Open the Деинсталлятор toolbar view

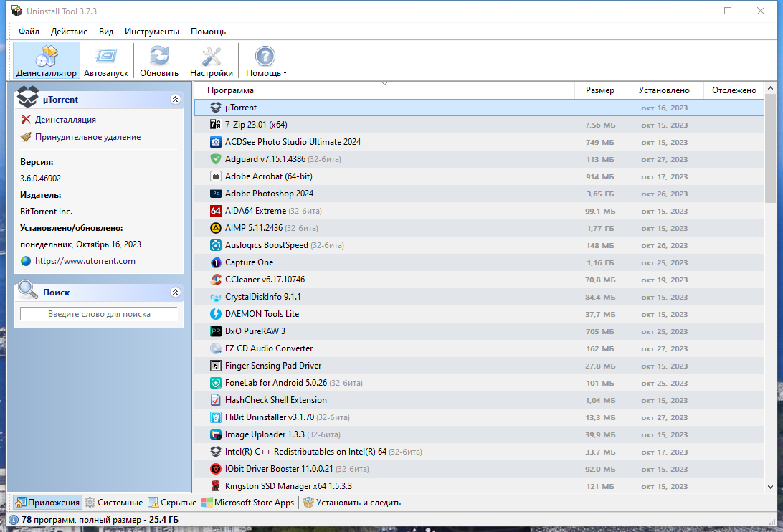45,60
